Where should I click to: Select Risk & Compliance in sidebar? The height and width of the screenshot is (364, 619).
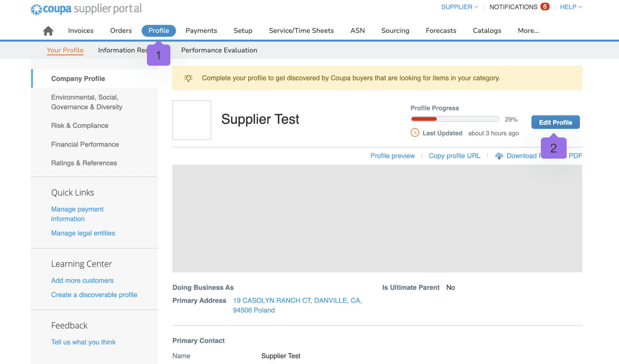[80, 125]
